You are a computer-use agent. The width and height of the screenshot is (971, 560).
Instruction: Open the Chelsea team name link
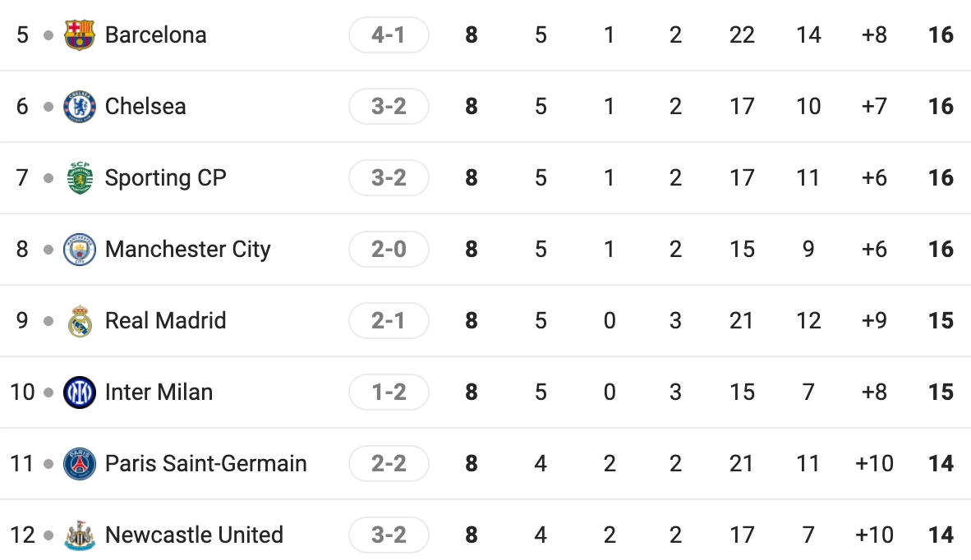coord(145,107)
